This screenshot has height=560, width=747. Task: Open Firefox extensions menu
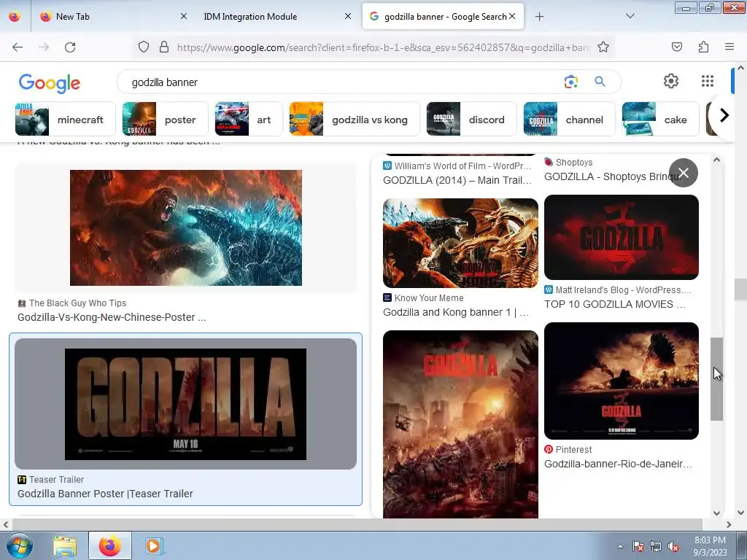pos(704,47)
